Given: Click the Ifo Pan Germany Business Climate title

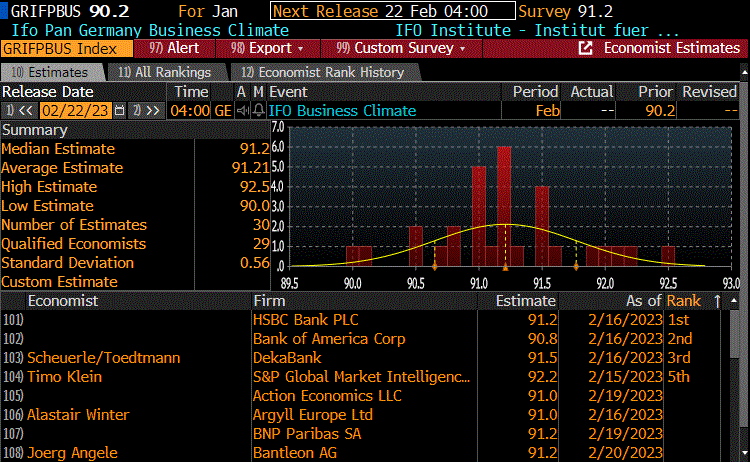Looking at the screenshot, I should 150,30.
